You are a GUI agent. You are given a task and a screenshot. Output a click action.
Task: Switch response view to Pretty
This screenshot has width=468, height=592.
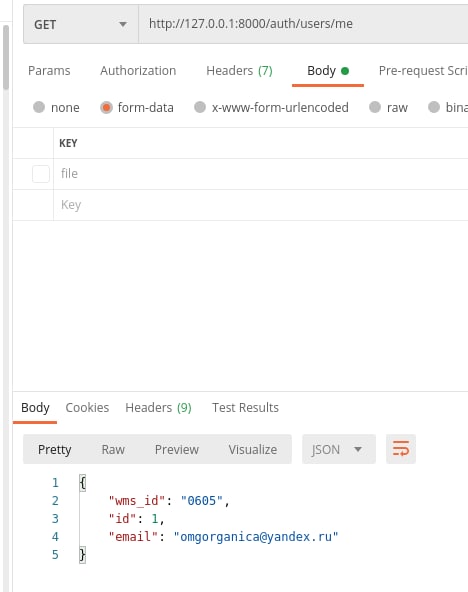click(x=55, y=450)
